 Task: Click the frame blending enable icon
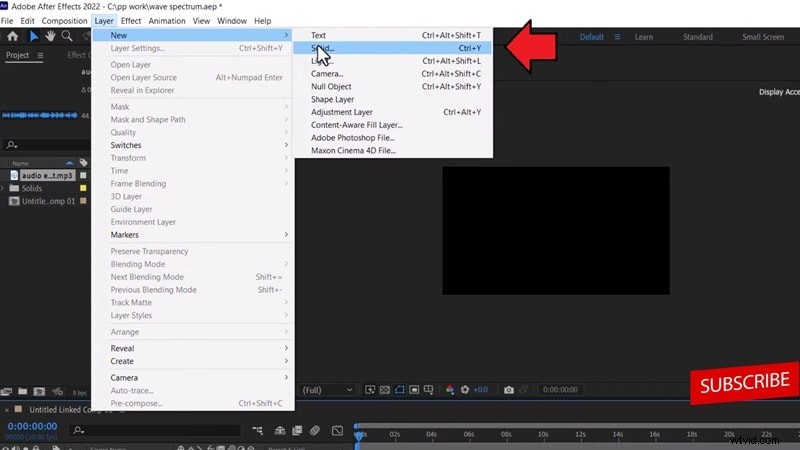(x=297, y=431)
